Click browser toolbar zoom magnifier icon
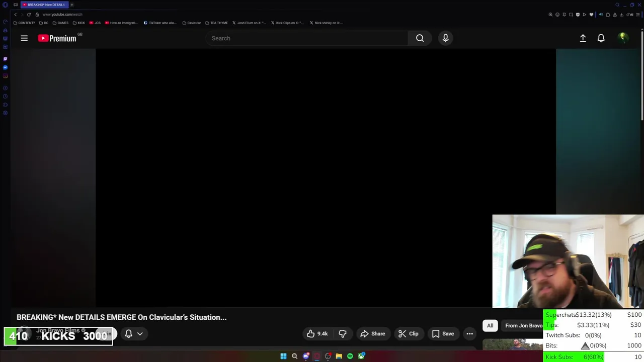 (x=550, y=15)
